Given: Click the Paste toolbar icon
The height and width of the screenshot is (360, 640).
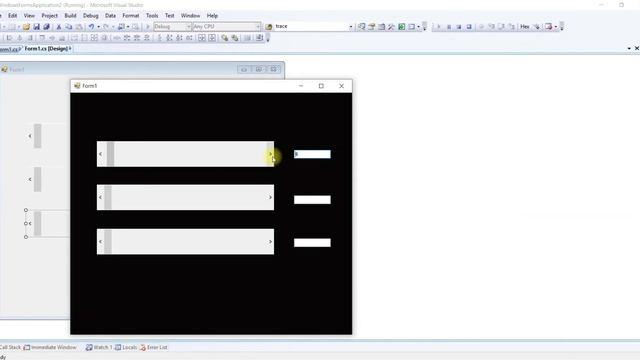Looking at the screenshot, I should point(79,27).
